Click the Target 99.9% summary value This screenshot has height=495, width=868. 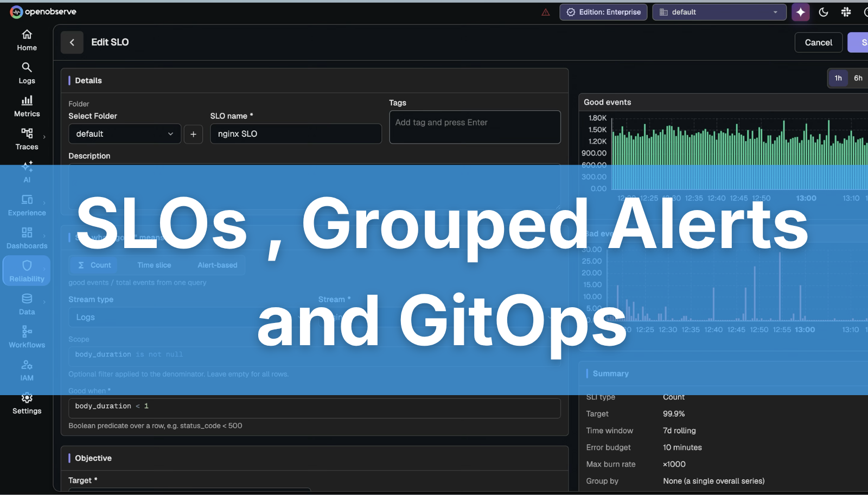coord(674,414)
